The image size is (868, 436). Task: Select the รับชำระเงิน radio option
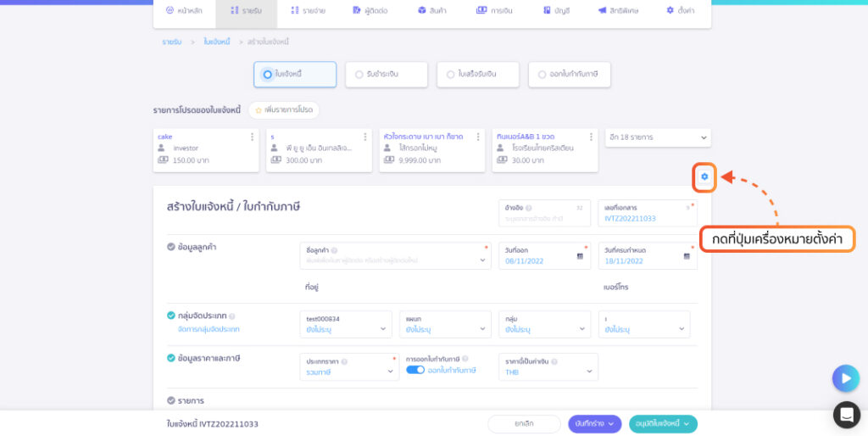(x=359, y=75)
